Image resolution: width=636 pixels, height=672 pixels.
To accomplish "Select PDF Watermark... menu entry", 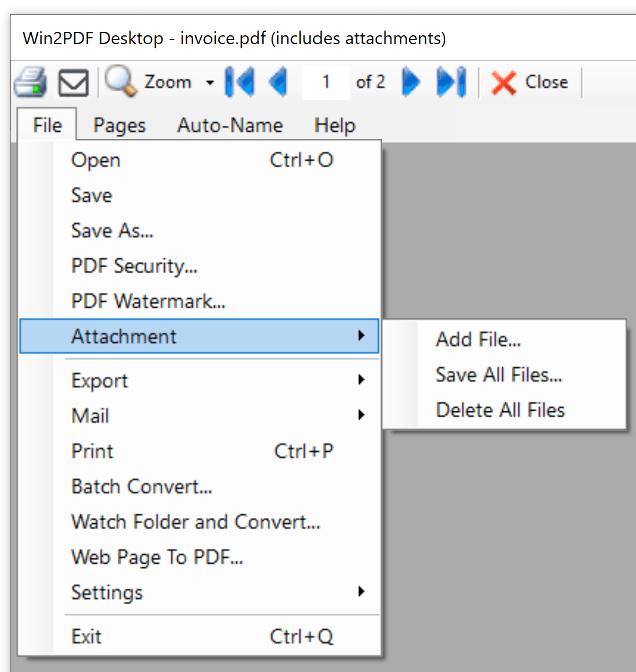I will (200, 301).
